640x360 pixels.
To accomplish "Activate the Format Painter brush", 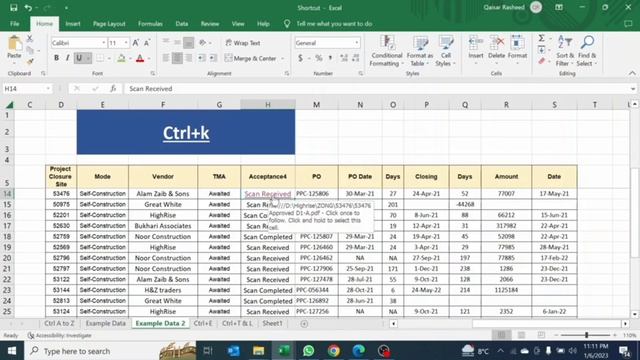I will coord(30,62).
